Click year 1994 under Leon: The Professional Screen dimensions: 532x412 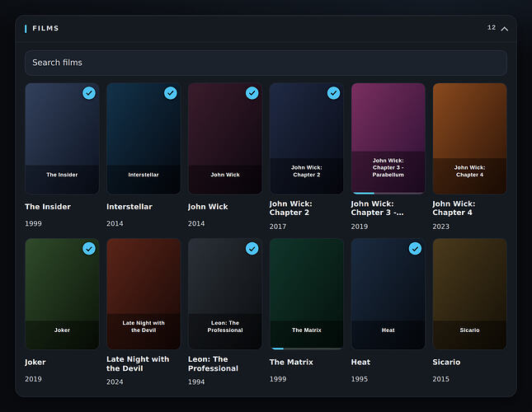coord(196,382)
